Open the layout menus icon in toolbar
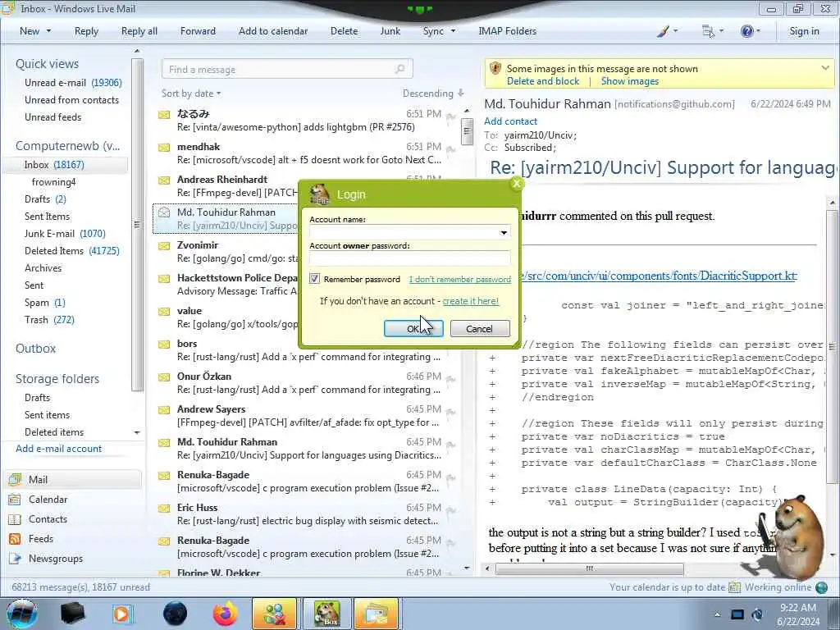840x630 pixels. [708, 32]
